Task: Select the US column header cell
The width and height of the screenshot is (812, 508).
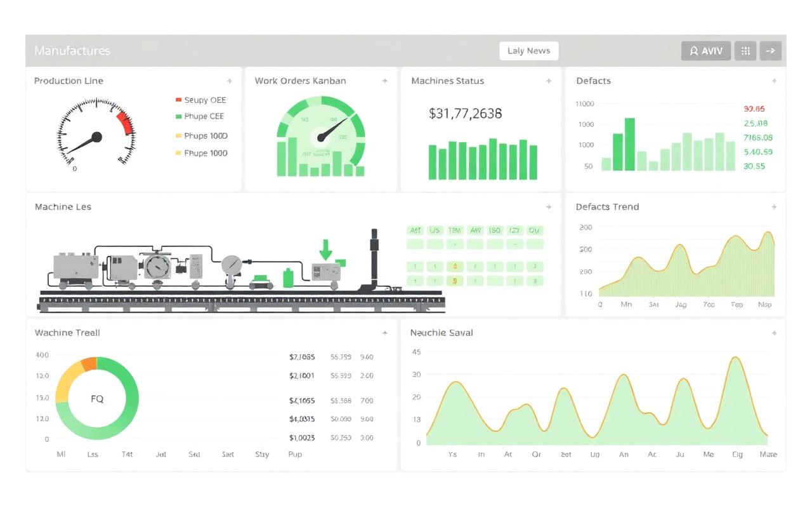Action: click(435, 231)
